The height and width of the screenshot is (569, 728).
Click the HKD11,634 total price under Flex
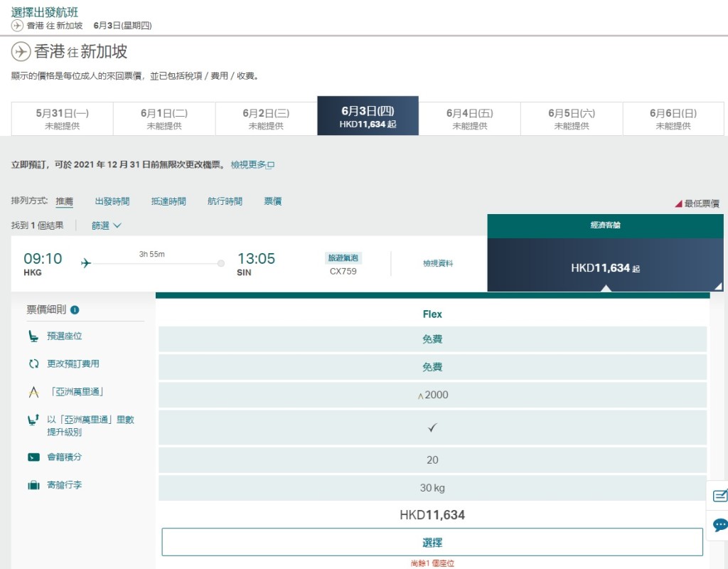[x=432, y=515]
